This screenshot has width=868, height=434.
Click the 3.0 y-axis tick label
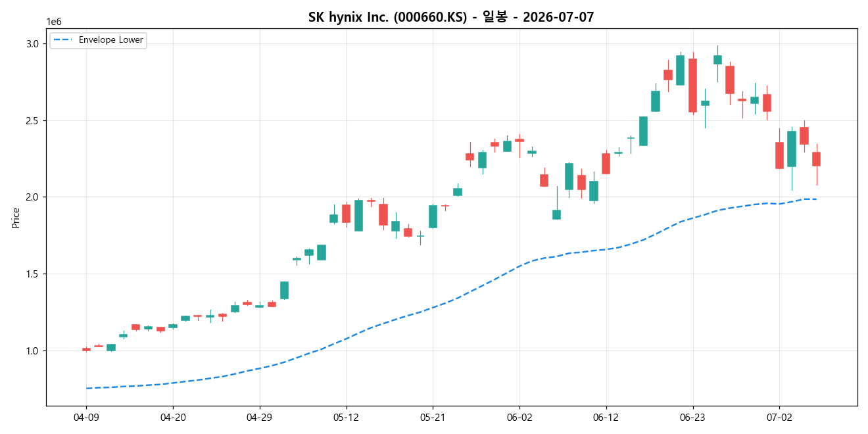[x=34, y=43]
